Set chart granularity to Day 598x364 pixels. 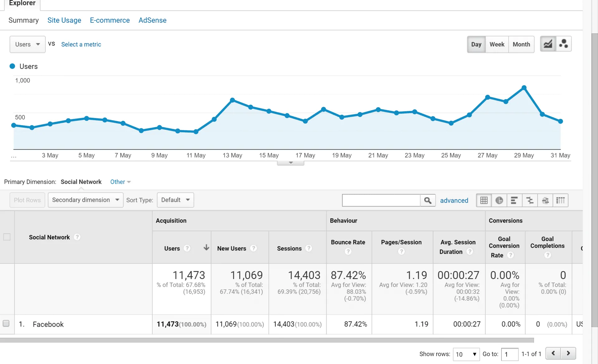[x=476, y=44]
